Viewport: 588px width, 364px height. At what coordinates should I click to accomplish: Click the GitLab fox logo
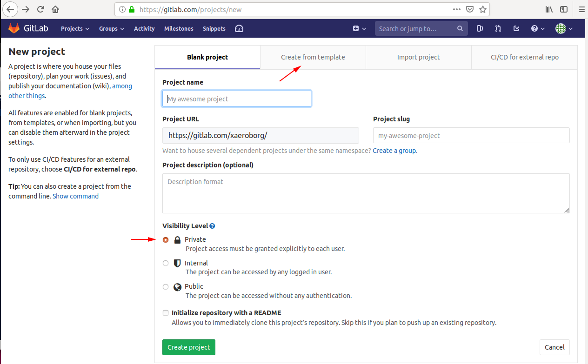[x=14, y=28]
